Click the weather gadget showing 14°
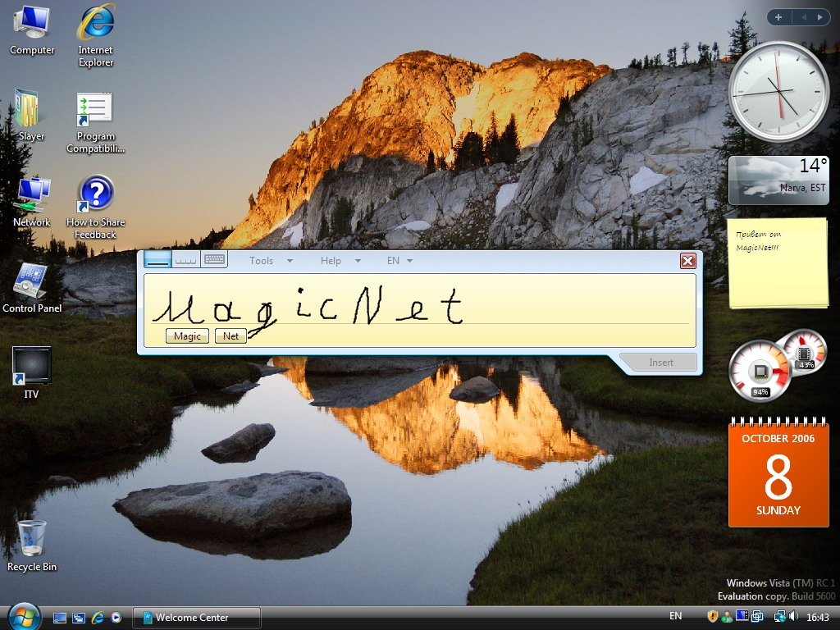The height and width of the screenshot is (630, 840). coord(778,180)
